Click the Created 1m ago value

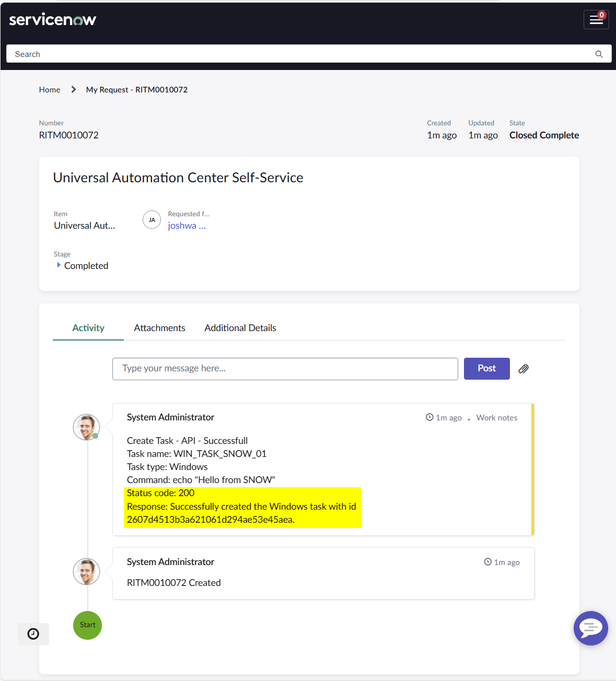click(442, 135)
